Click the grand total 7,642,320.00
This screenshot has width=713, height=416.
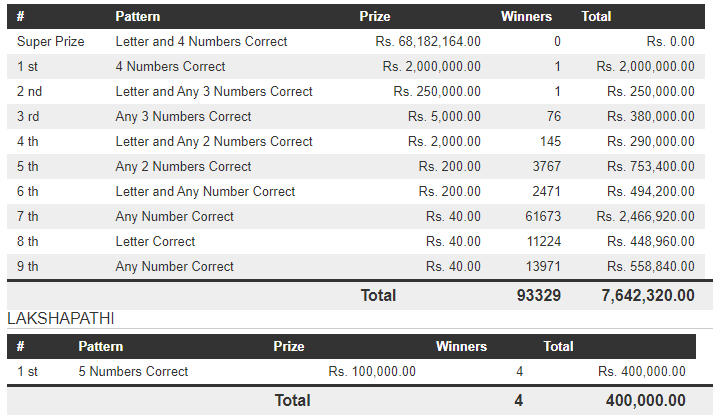pos(647,295)
